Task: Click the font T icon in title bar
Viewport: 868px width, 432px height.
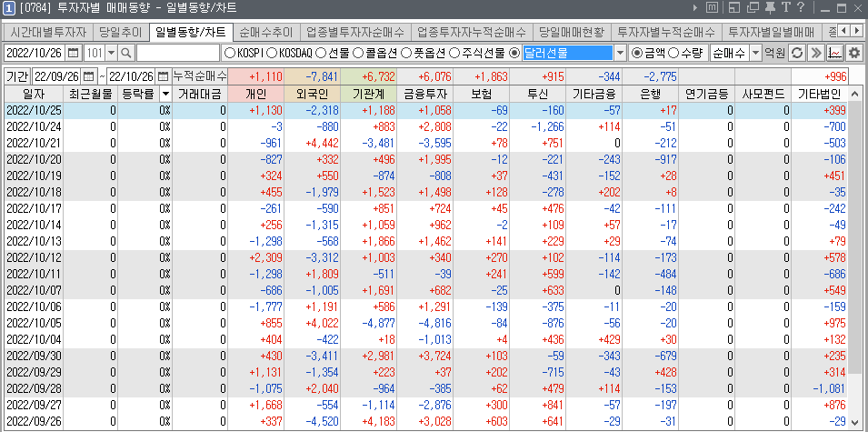Action: pyautogui.click(x=784, y=8)
